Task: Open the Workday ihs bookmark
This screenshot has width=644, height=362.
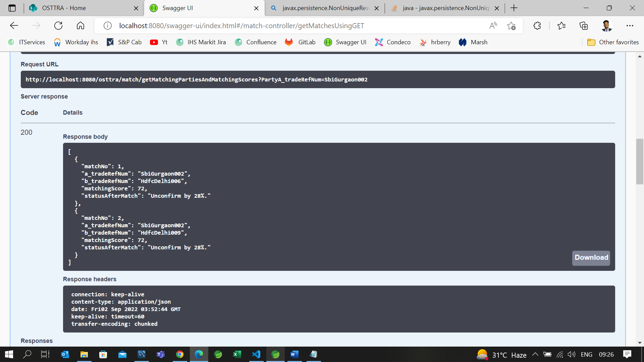Action: pos(76,42)
